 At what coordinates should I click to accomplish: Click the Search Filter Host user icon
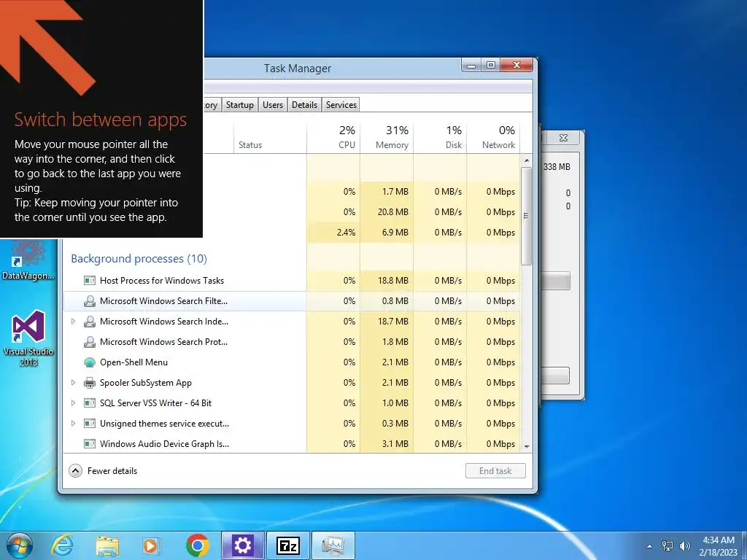click(90, 301)
